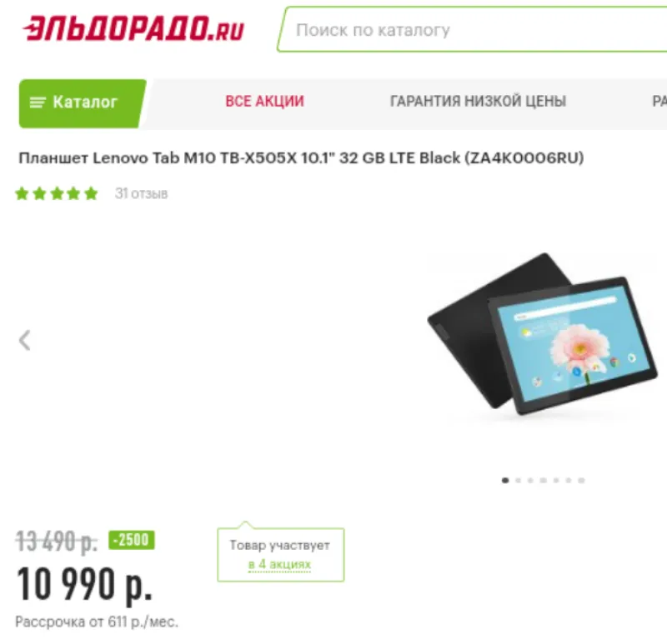Select the fourth carousel dot
The height and width of the screenshot is (644, 667).
tap(544, 481)
